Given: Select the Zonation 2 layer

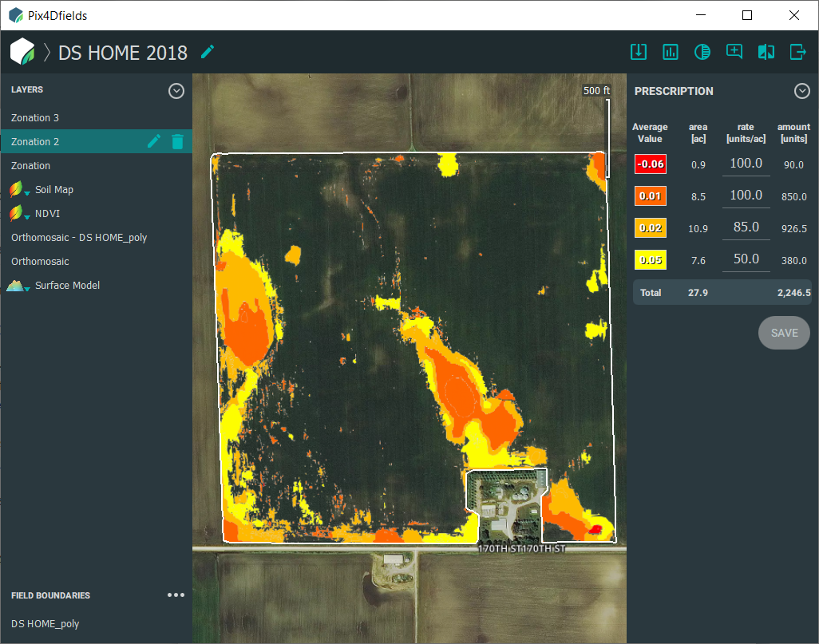Looking at the screenshot, I should tap(96, 141).
